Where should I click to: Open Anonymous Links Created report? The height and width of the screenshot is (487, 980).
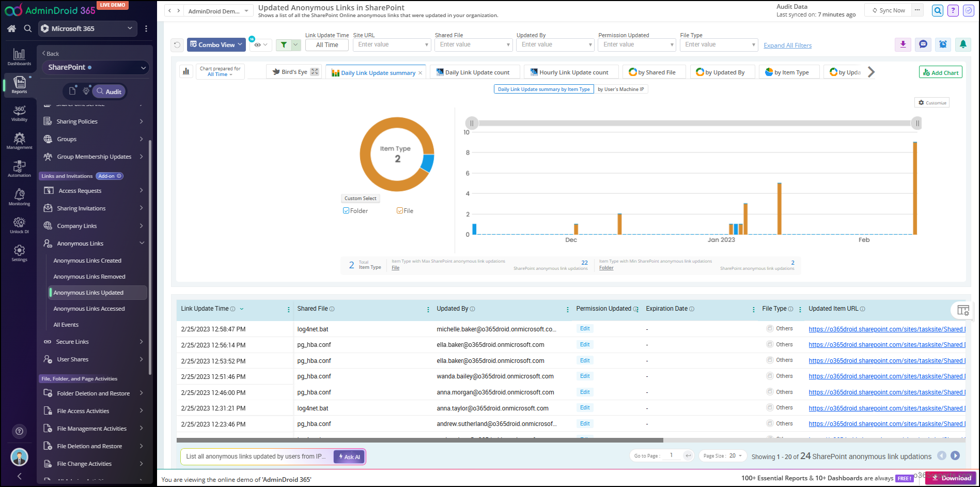click(87, 261)
